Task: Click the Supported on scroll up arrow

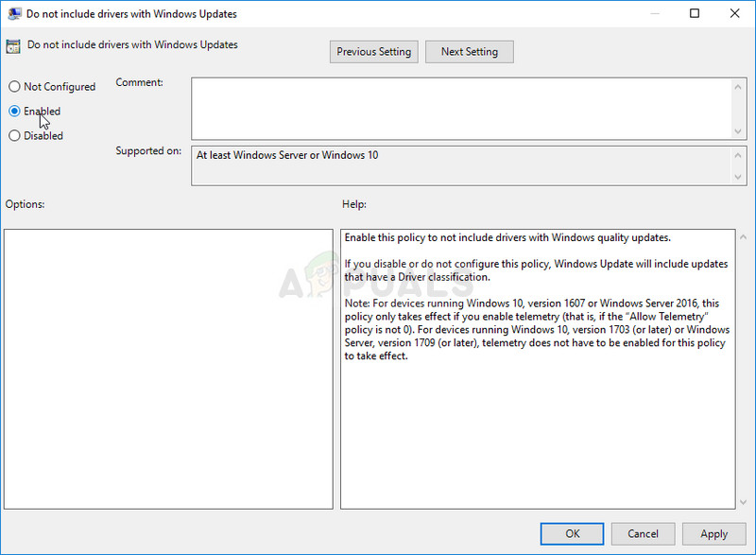Action: (738, 155)
